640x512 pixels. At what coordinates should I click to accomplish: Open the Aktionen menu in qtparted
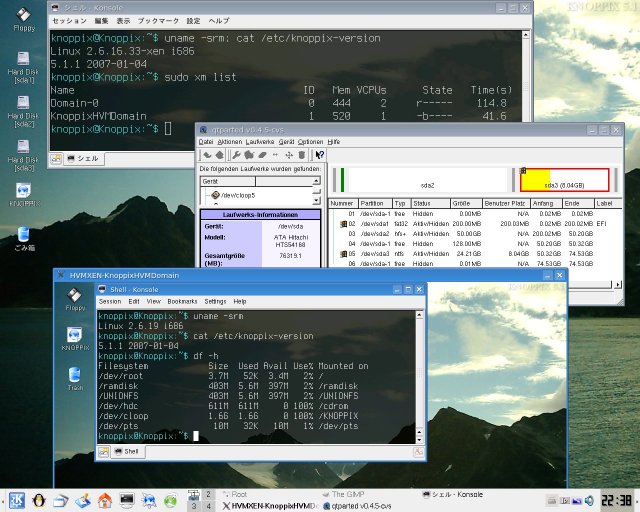230,142
